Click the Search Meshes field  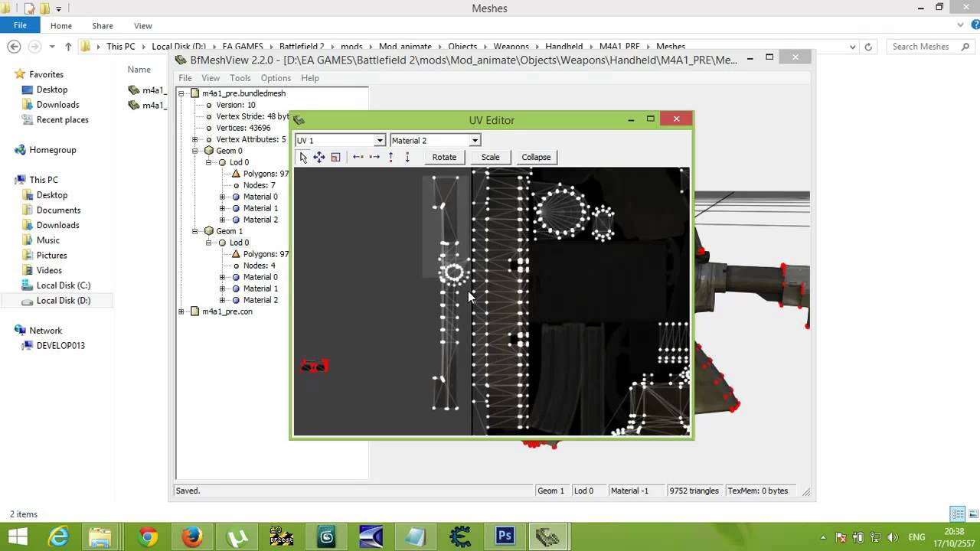[929, 47]
